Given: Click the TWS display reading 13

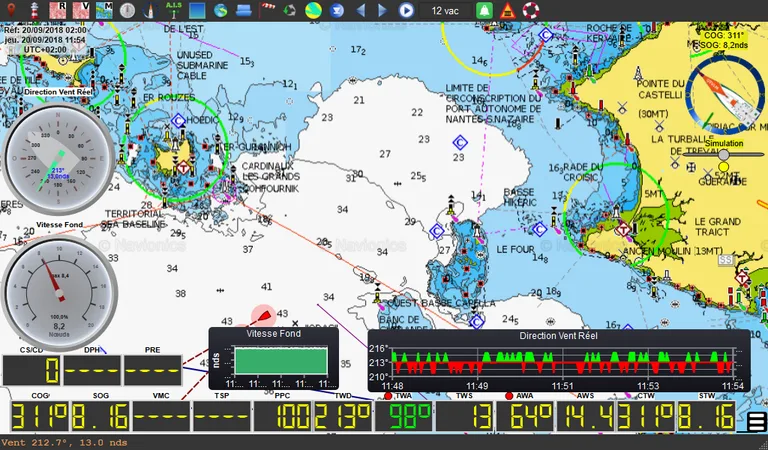Looking at the screenshot, I should (x=464, y=417).
